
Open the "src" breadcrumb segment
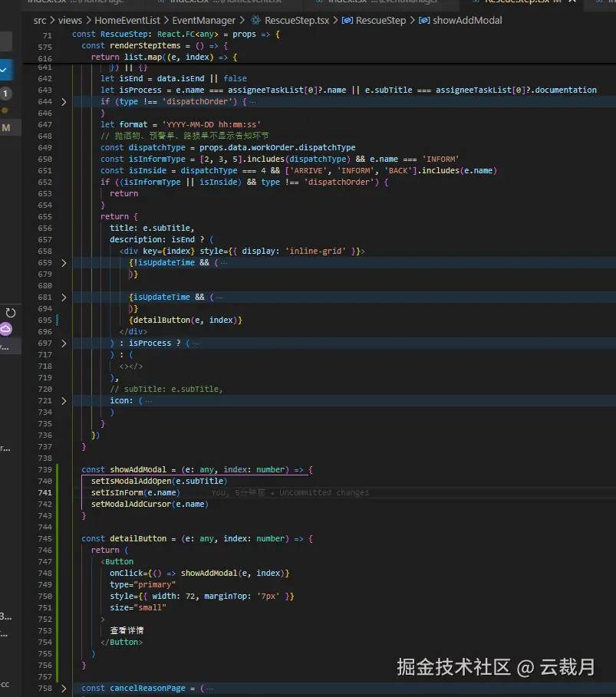point(41,21)
